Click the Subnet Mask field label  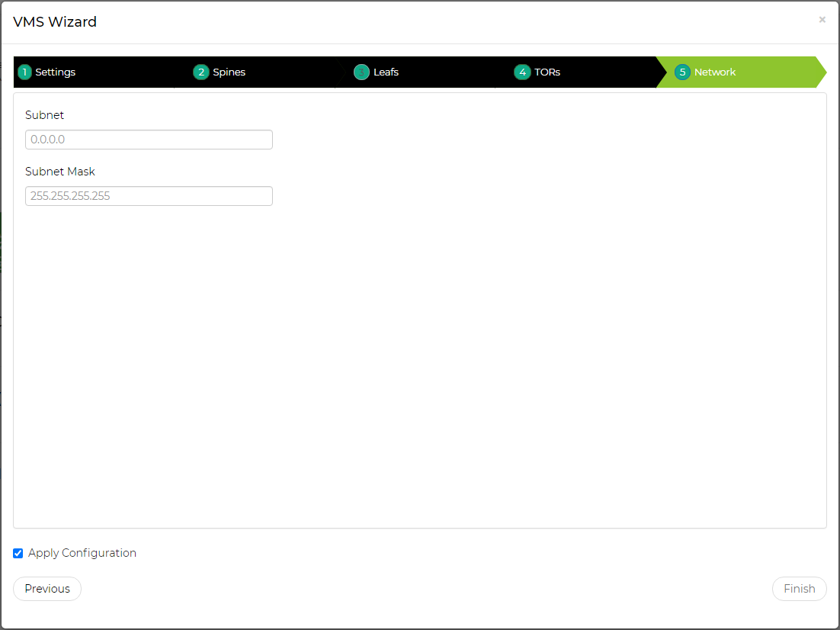[x=60, y=172]
